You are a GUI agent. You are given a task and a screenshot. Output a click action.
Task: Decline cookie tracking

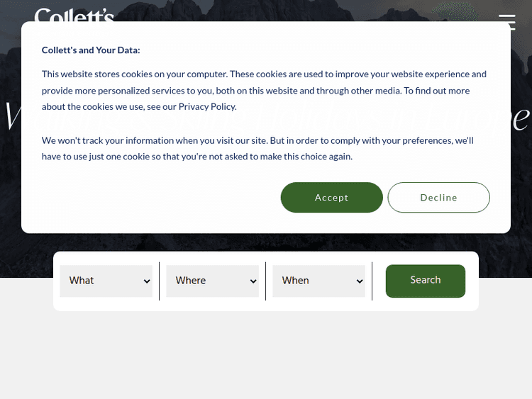click(438, 198)
